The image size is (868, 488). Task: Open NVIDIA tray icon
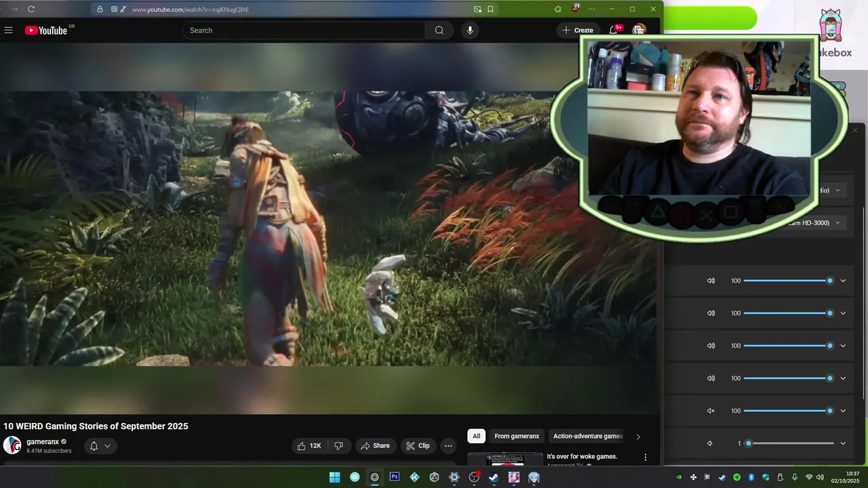[679, 477]
